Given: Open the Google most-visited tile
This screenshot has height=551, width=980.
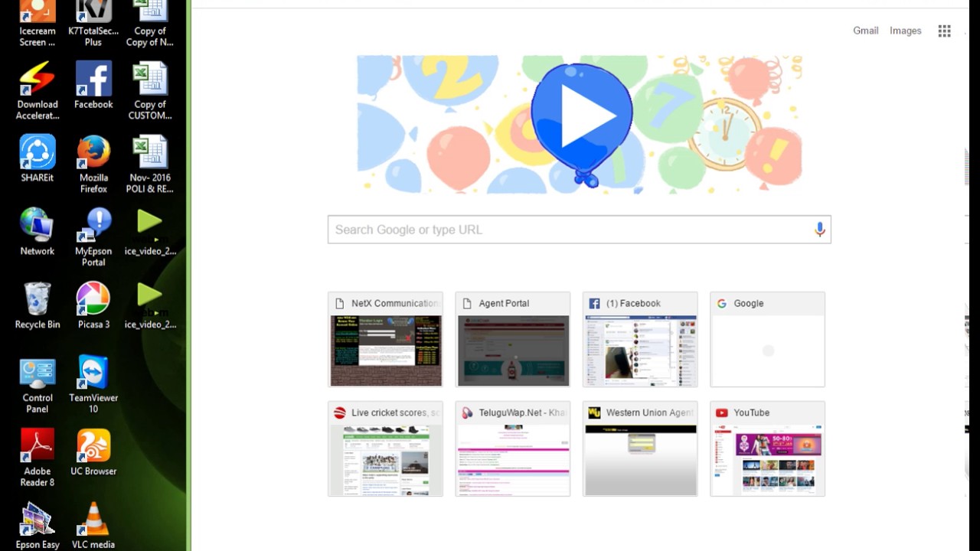Looking at the screenshot, I should tap(767, 340).
